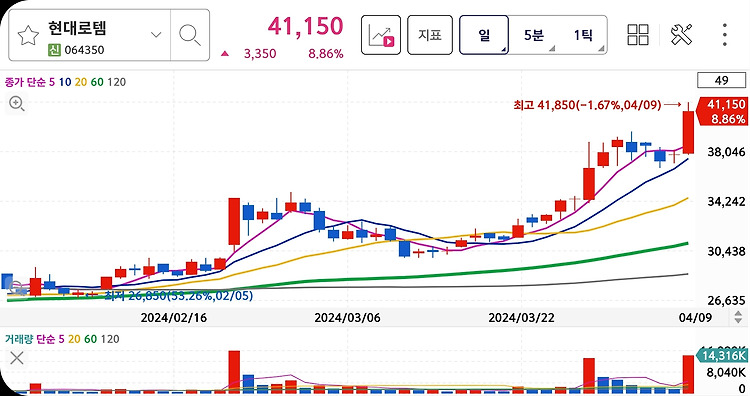750x396 pixels.
Task: Click the 최고 41,850 high marker text
Action: click(x=587, y=105)
